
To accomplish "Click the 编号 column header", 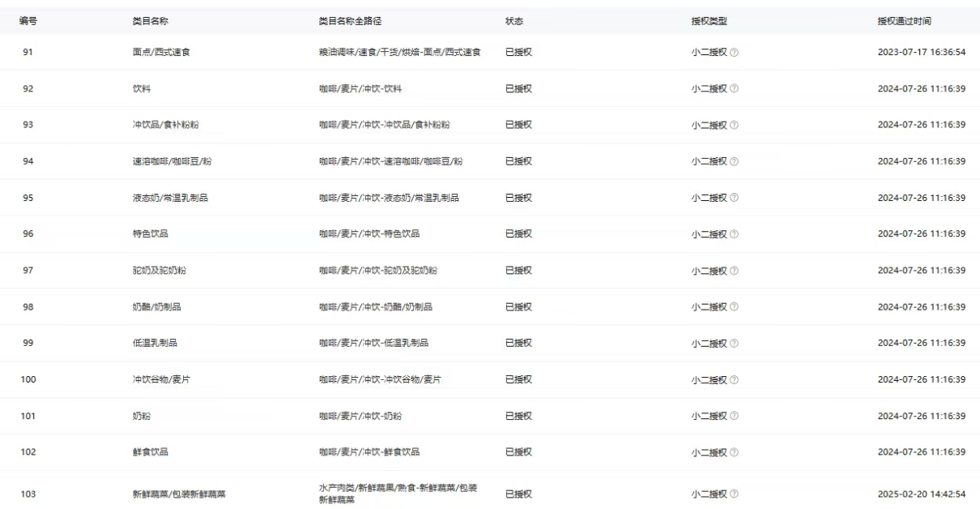I will point(28,21).
